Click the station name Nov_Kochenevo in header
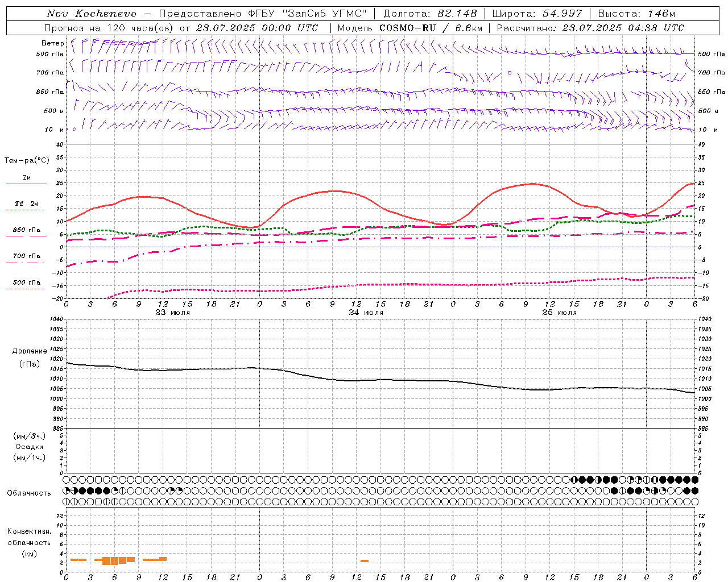 click(92, 14)
